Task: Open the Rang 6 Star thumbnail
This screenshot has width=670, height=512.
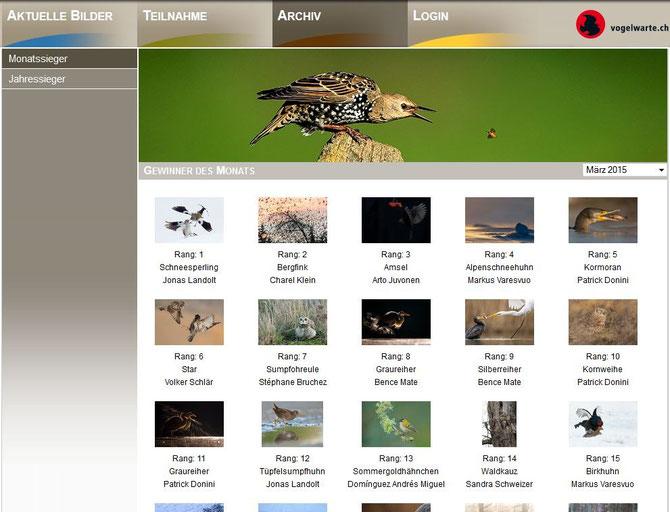Action: click(x=189, y=322)
